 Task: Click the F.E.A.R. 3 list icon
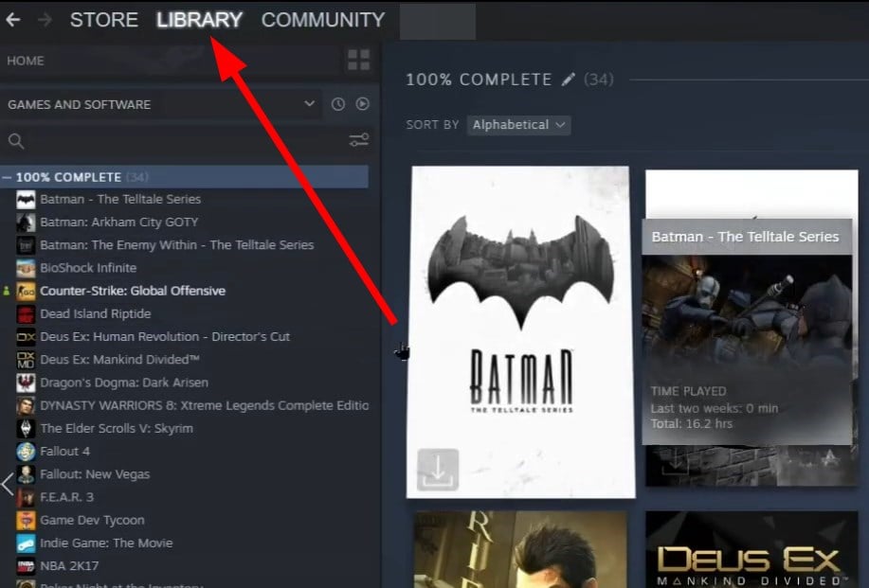pyautogui.click(x=26, y=497)
